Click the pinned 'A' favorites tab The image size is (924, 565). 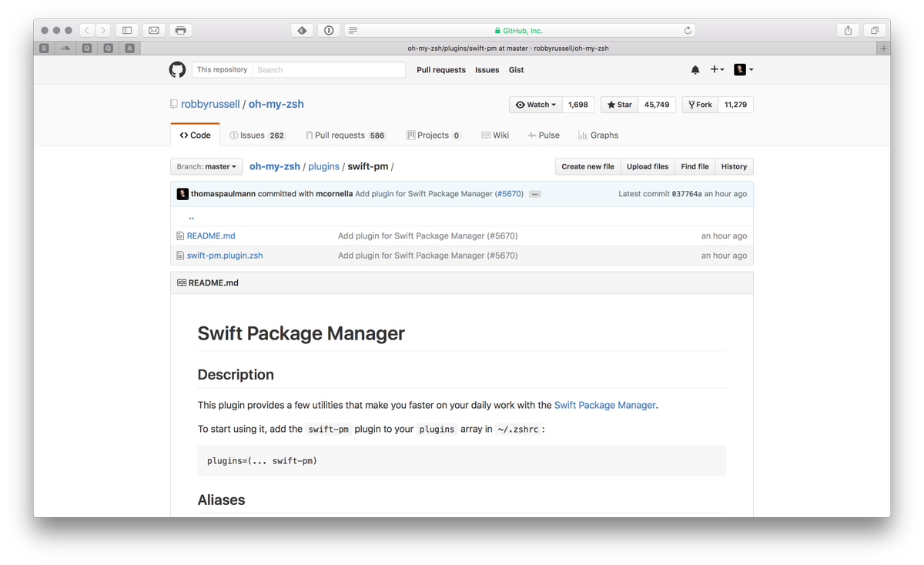(129, 48)
